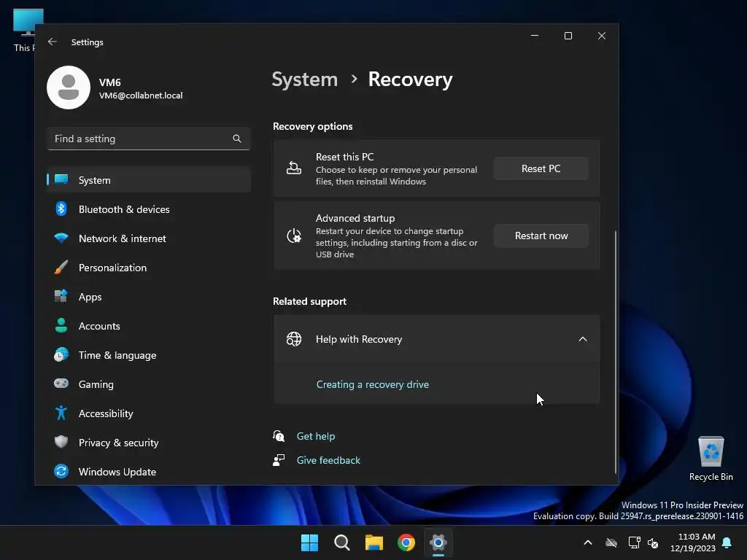This screenshot has width=747, height=560.
Task: Click the Give feedback person icon
Action: click(x=279, y=460)
